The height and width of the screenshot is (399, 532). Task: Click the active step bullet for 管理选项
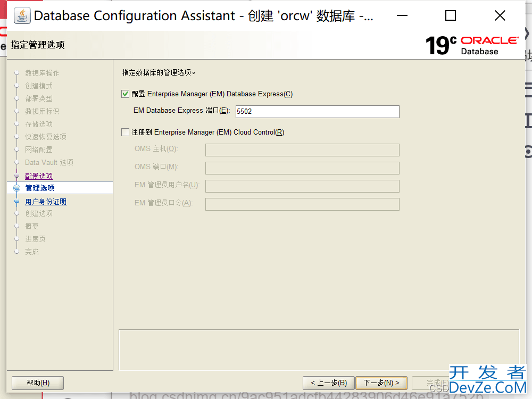tap(16, 188)
